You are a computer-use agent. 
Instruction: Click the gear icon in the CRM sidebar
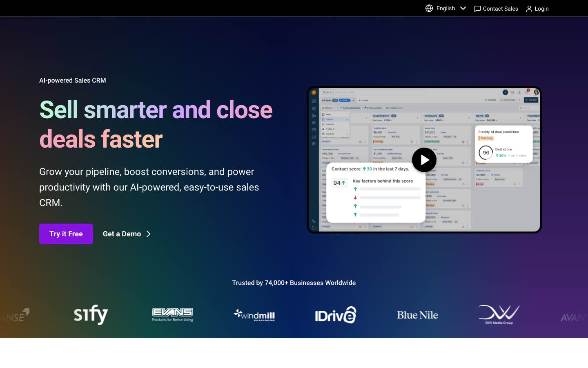[x=314, y=143]
